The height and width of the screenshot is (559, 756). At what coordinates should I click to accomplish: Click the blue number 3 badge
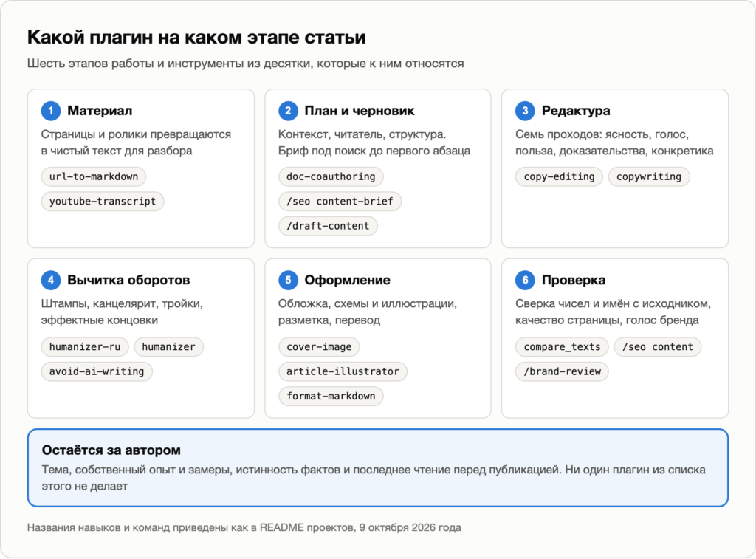point(525,111)
